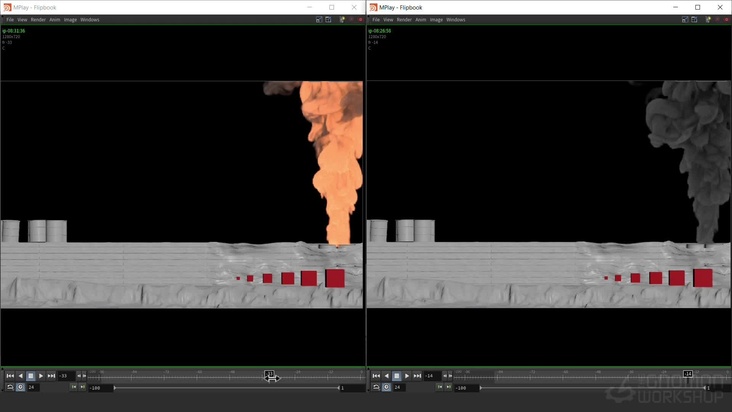Screen dimensions: 732x412
Task: Play forward in right flipbook
Action: pos(407,376)
